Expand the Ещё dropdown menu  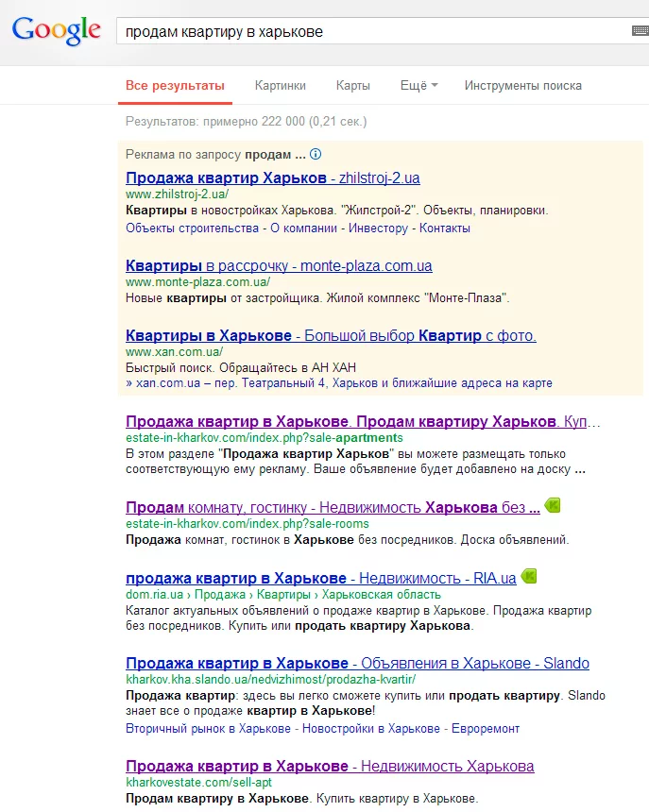coord(419,85)
